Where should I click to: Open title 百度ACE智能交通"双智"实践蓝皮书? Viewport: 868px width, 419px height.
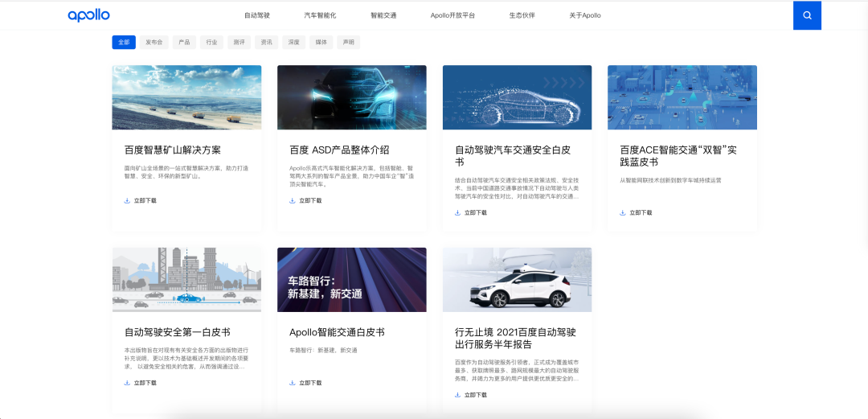(678, 156)
